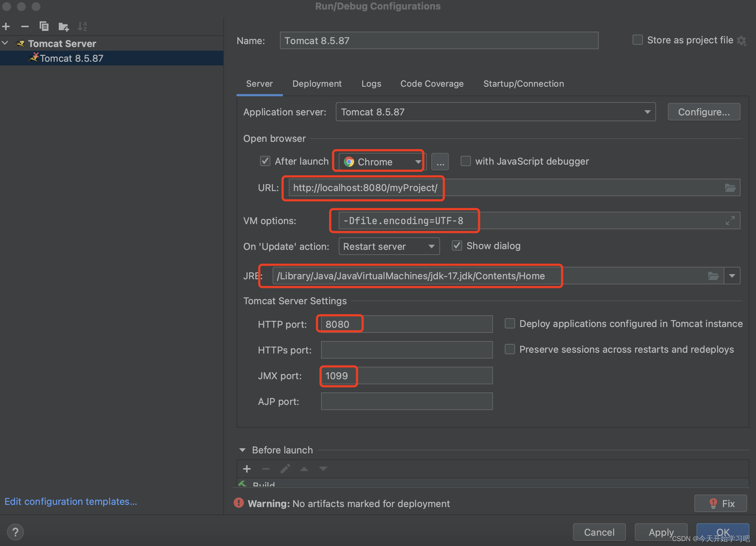
Task: Click the Apply button
Action: (661, 532)
